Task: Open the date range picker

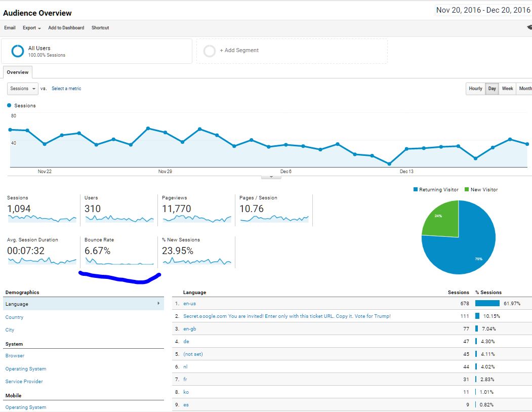Action: (482, 10)
